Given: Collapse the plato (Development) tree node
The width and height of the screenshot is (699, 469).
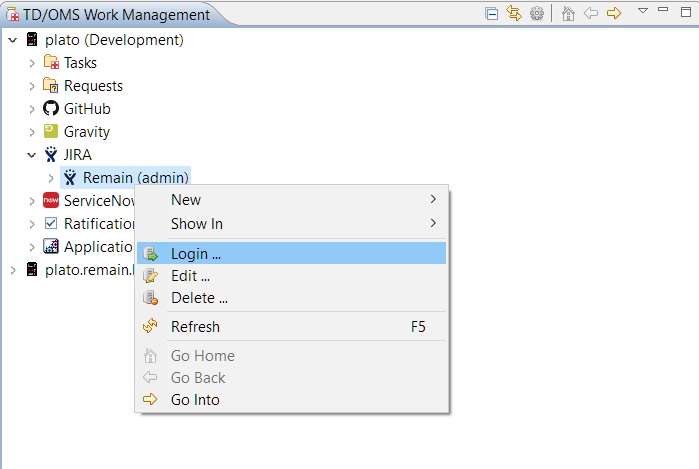Looking at the screenshot, I should click(13, 40).
